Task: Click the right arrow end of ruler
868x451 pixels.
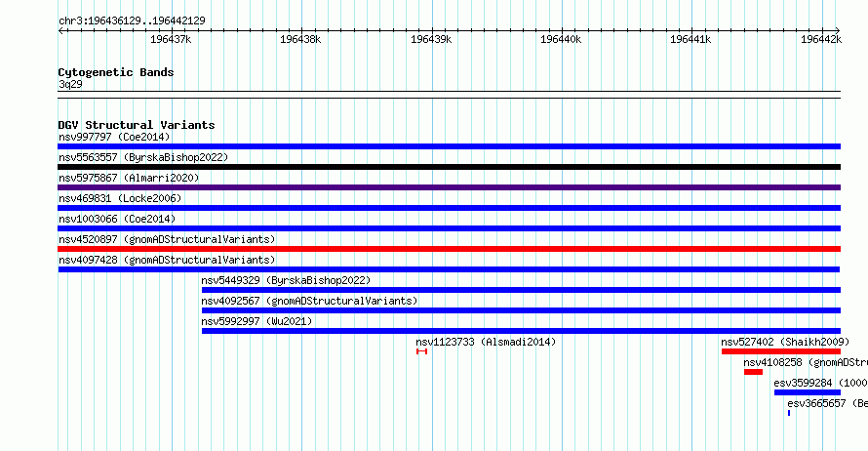Action: coord(838,30)
